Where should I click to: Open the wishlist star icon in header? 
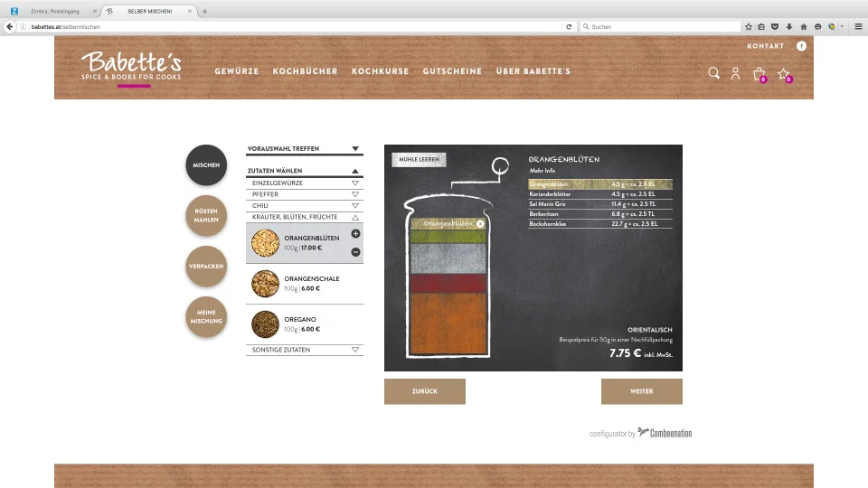(784, 74)
